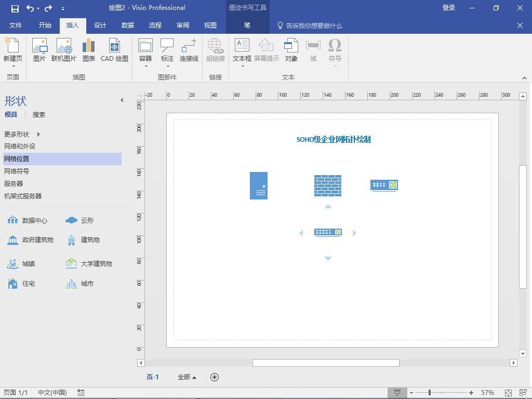The height and width of the screenshot is (399, 532).
Task: Select the Cloud shape stencil
Action: pyautogui.click(x=80, y=220)
